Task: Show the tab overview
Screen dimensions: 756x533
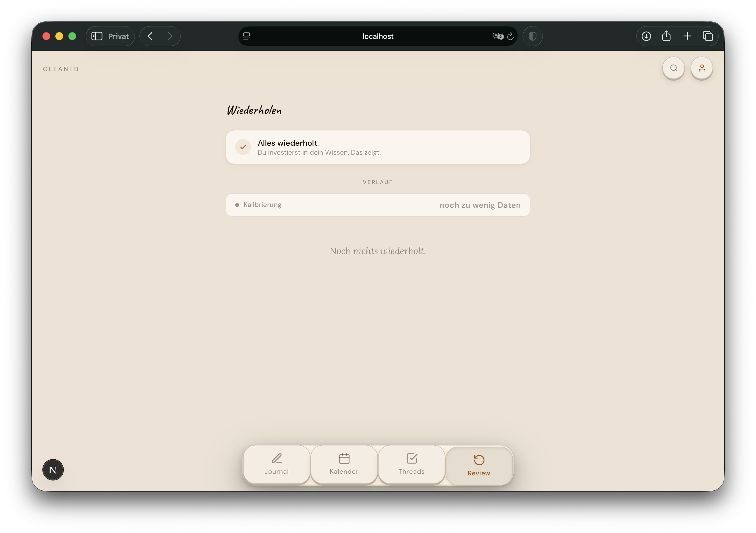Action: (x=708, y=36)
